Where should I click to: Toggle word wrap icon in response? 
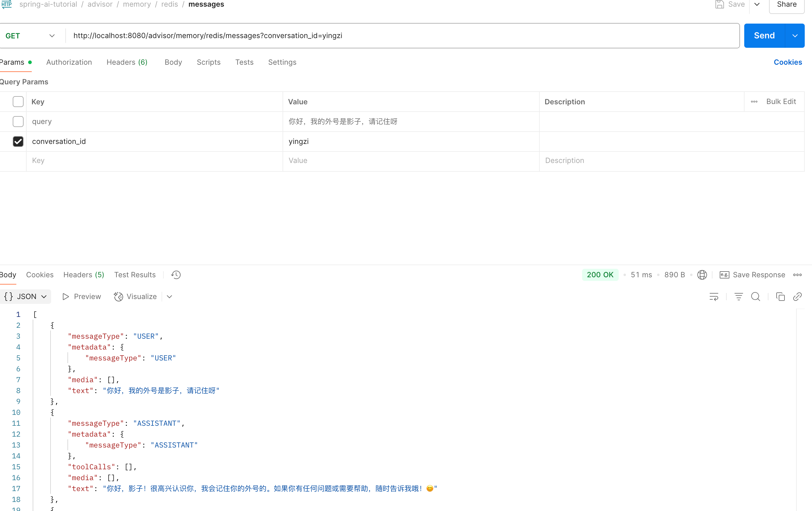click(714, 297)
